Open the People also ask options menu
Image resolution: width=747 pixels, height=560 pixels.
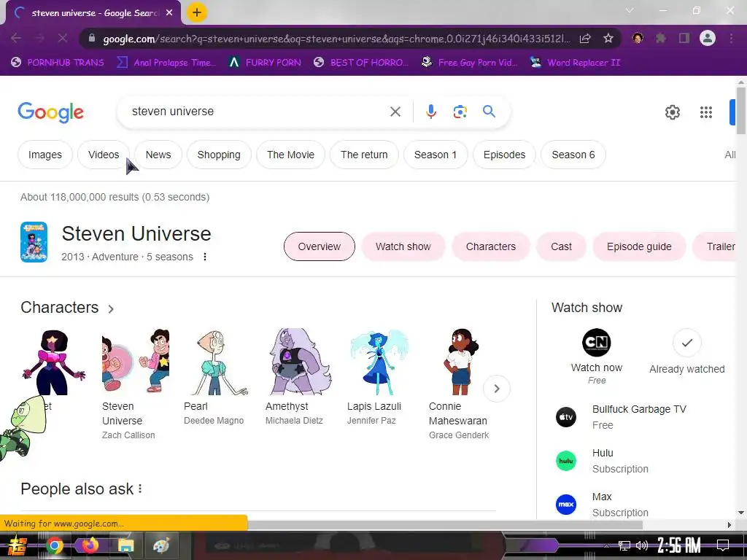click(x=140, y=489)
